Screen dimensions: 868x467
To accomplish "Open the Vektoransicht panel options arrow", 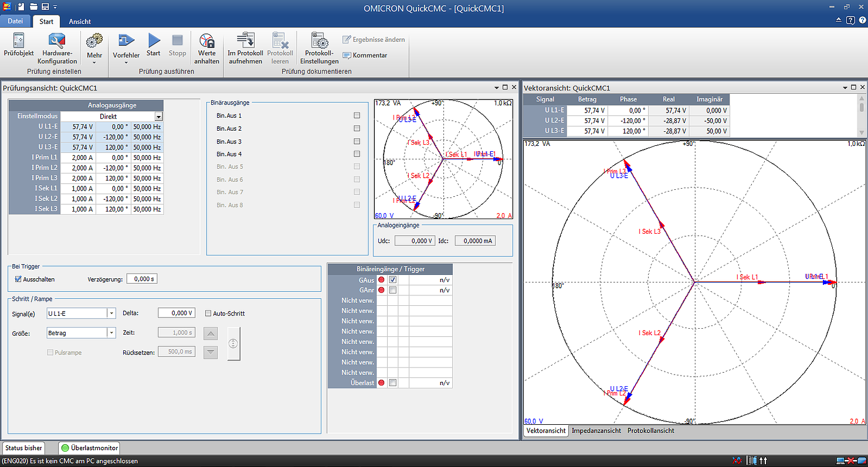I will pyautogui.click(x=846, y=87).
